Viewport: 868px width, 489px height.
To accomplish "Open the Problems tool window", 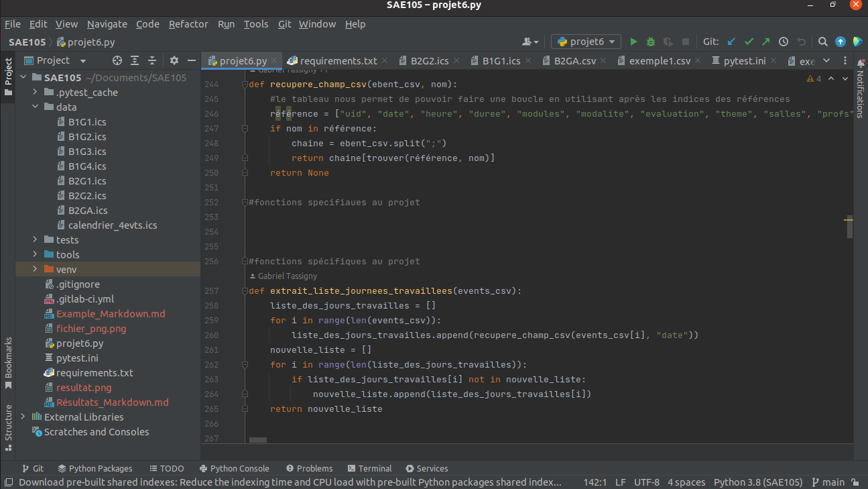I will point(309,469).
